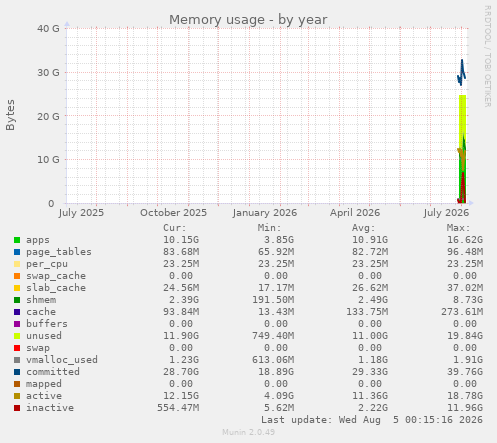Click the purple buffers legend swatch
The image size is (497, 443).
click(x=17, y=324)
